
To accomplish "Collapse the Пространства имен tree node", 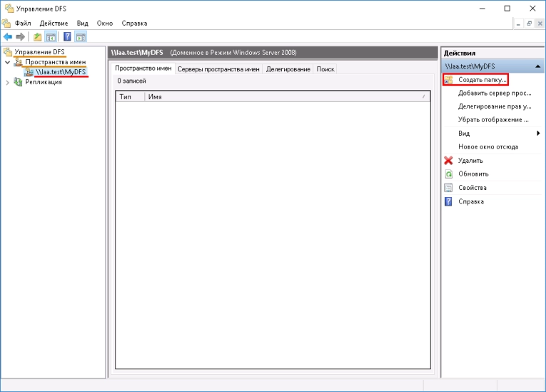I will coord(7,62).
